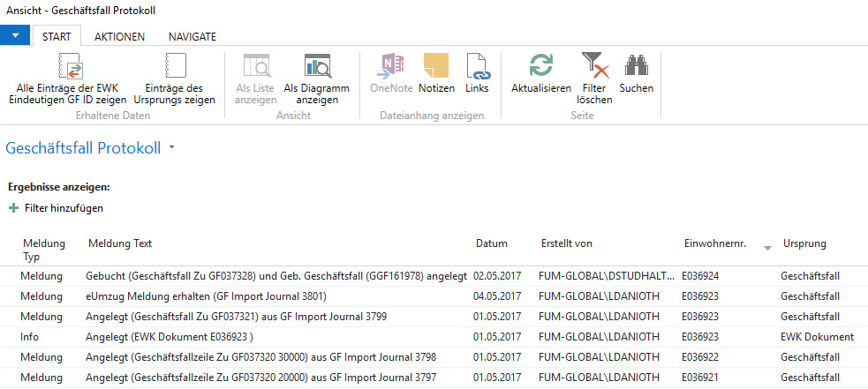The width and height of the screenshot is (868, 389).
Task: Clear filters with Filter löschen
Action: click(594, 79)
